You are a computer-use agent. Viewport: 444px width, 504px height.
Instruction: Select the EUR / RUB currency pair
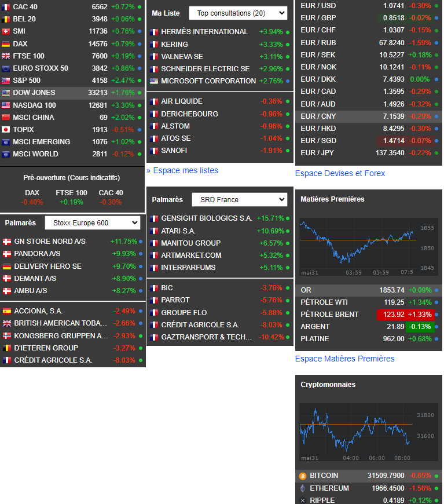[x=369, y=43]
